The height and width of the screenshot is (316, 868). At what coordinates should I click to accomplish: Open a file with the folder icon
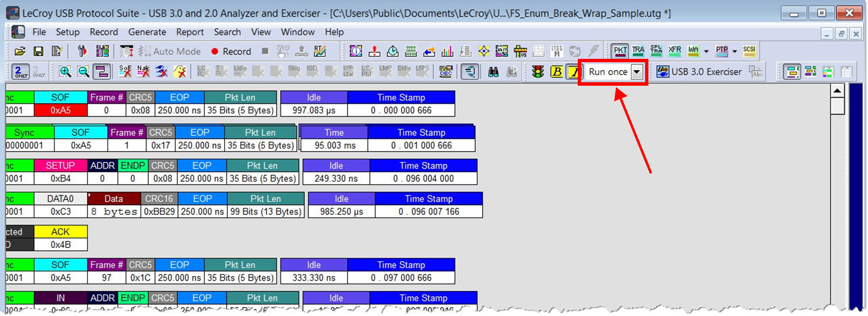click(x=20, y=51)
